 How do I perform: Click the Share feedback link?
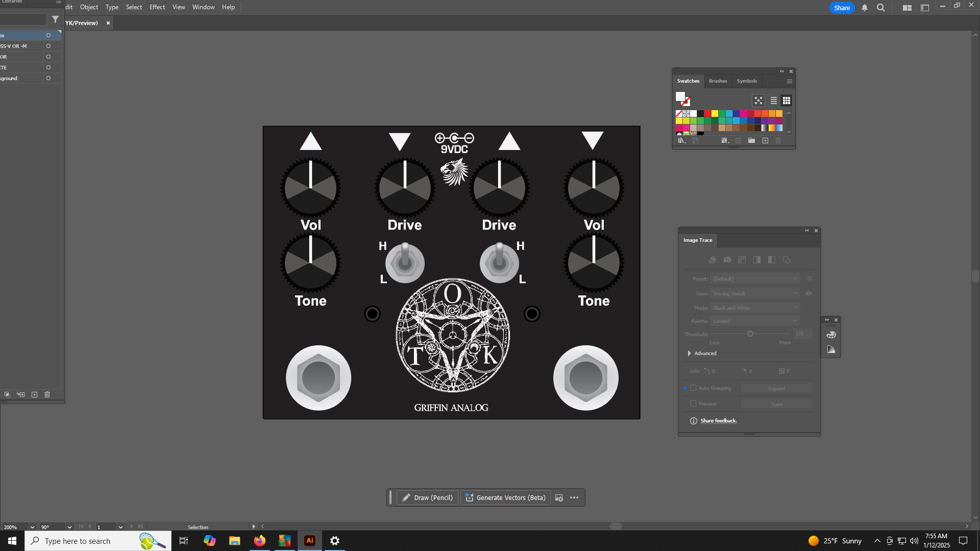pos(718,421)
